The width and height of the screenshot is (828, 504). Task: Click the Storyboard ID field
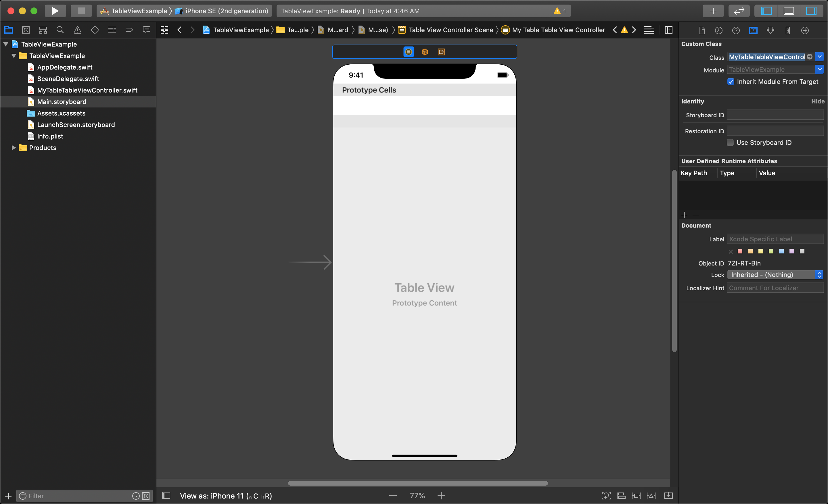[775, 115]
